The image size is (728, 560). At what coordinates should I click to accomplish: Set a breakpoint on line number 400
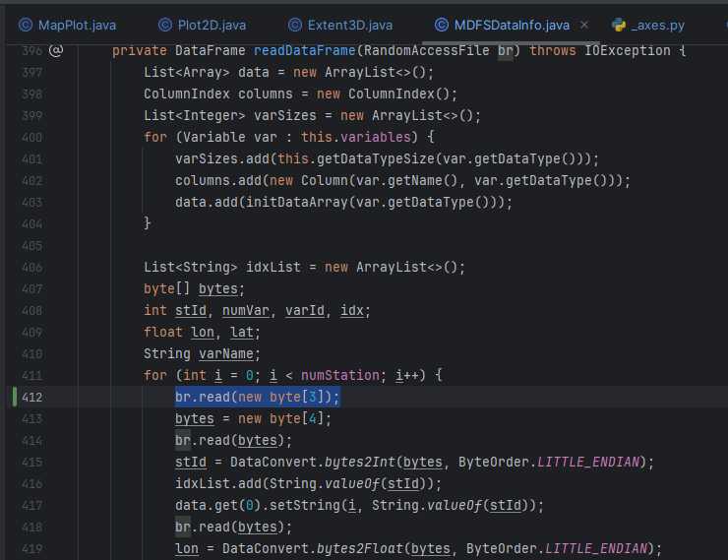[x=30, y=137]
